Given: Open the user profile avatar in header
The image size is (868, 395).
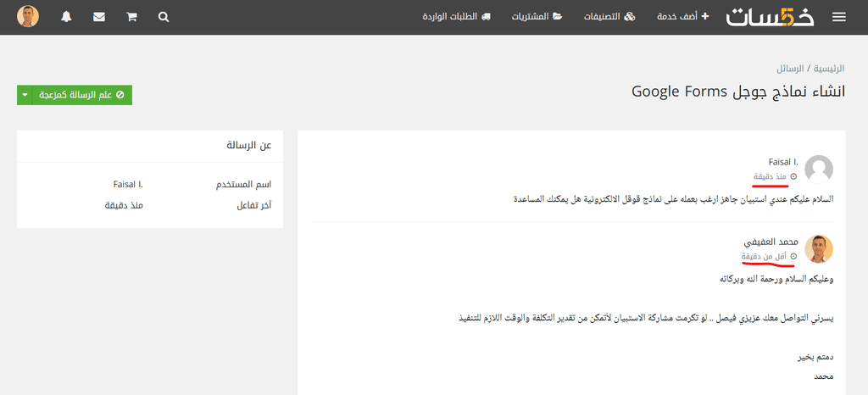Looking at the screenshot, I should pos(28,17).
